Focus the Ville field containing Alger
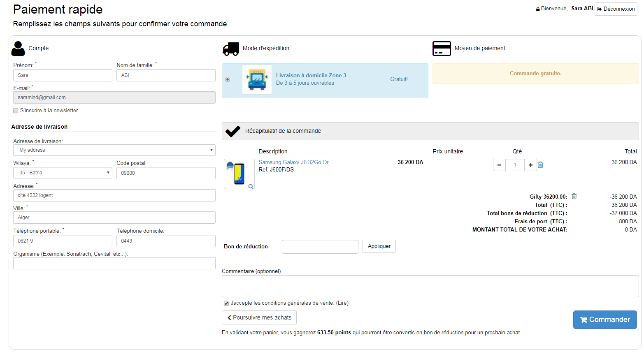Image resolution: width=644 pixels, height=352 pixels. click(114, 218)
